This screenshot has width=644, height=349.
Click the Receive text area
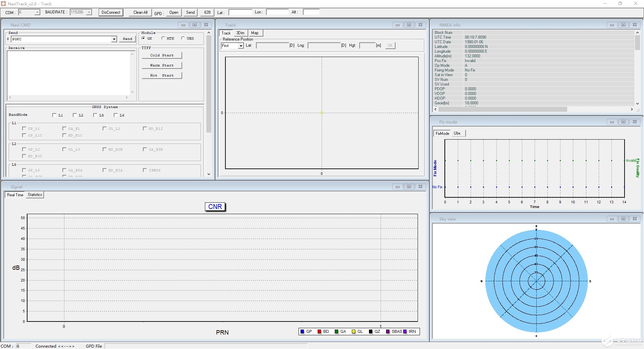coord(68,73)
